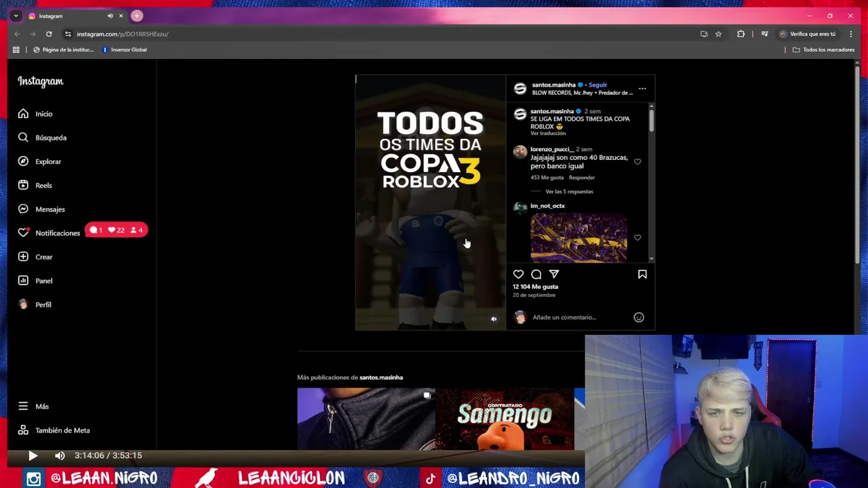
Task: Open Notificaciones heart icon
Action: 23,232
